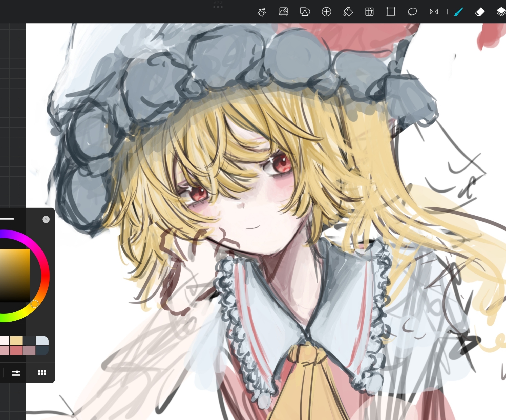This screenshot has width=506, height=420.
Task: Pick the pale yellow palette swatch
Action: tap(16, 341)
